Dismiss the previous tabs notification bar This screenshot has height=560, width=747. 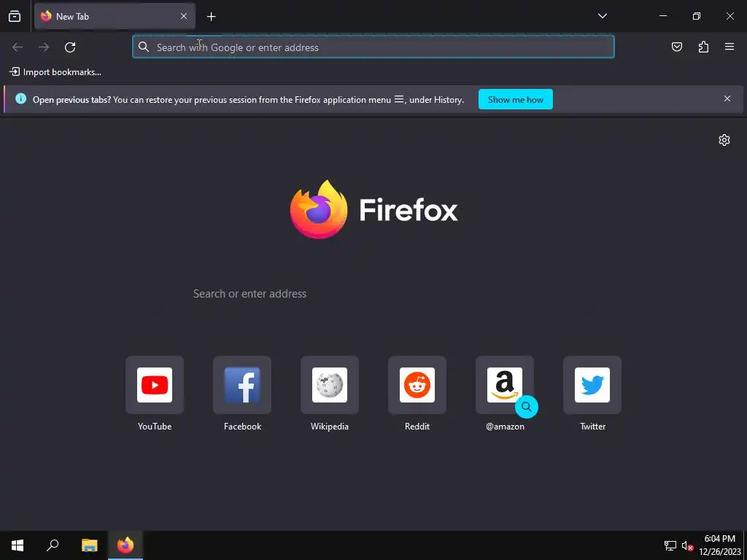click(727, 98)
